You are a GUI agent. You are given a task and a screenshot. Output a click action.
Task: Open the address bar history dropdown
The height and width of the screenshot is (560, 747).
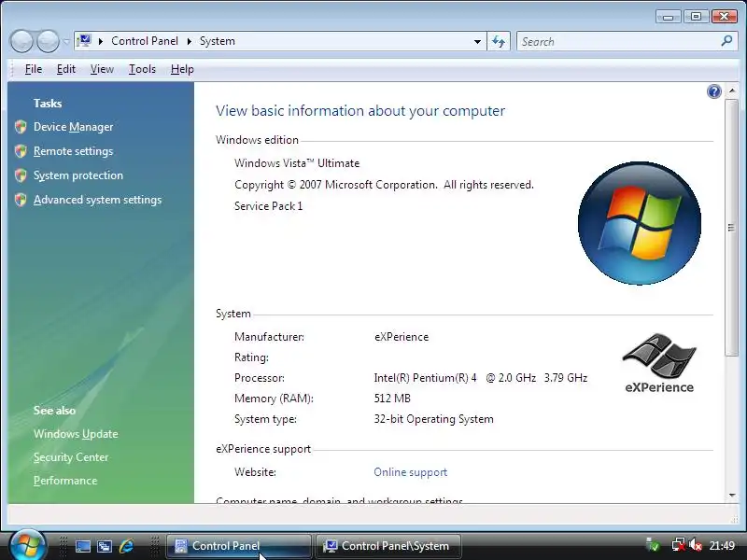click(x=477, y=41)
